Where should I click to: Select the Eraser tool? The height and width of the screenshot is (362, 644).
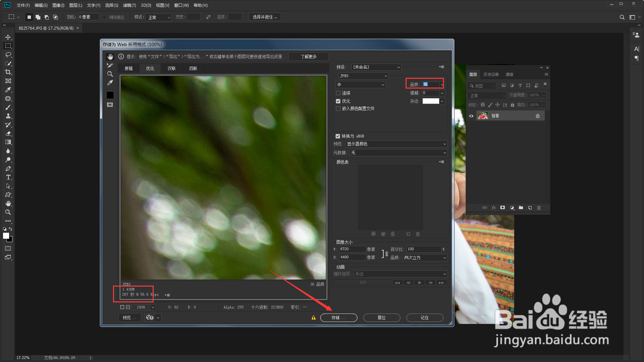pos(8,133)
